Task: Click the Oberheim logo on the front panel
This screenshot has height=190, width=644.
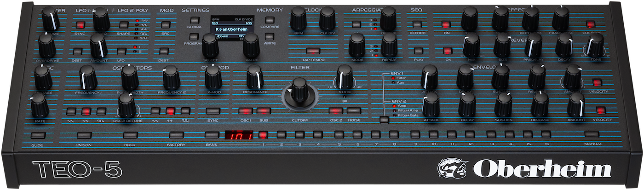Action: click(524, 168)
